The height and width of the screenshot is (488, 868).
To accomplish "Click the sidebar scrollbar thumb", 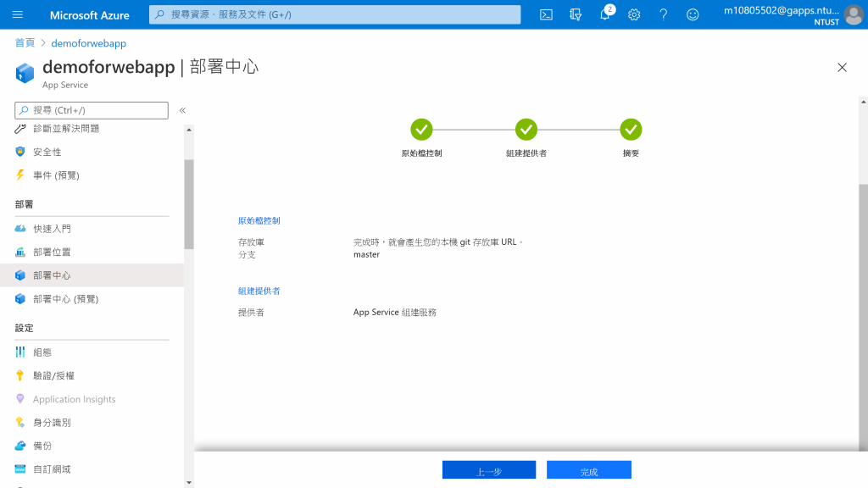I will (189, 204).
